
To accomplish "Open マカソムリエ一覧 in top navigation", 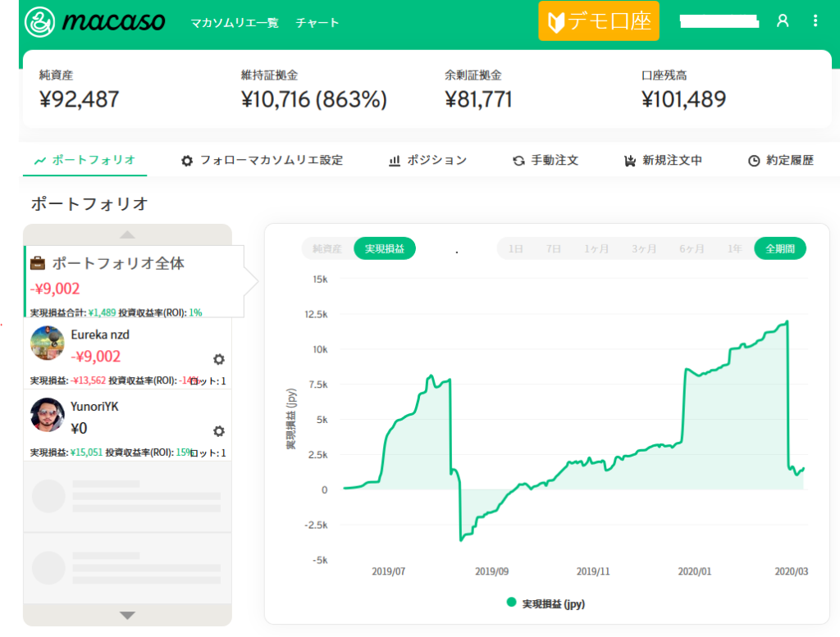I will point(233,23).
